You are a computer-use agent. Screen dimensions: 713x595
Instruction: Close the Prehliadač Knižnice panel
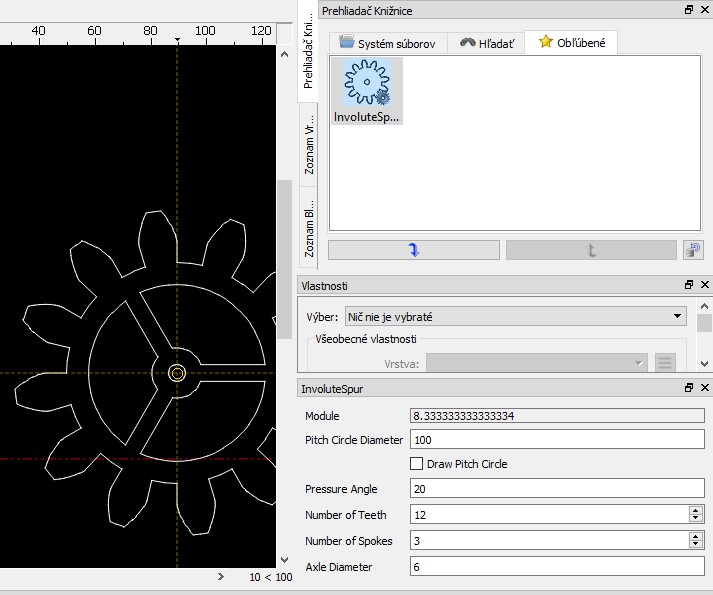(x=704, y=10)
